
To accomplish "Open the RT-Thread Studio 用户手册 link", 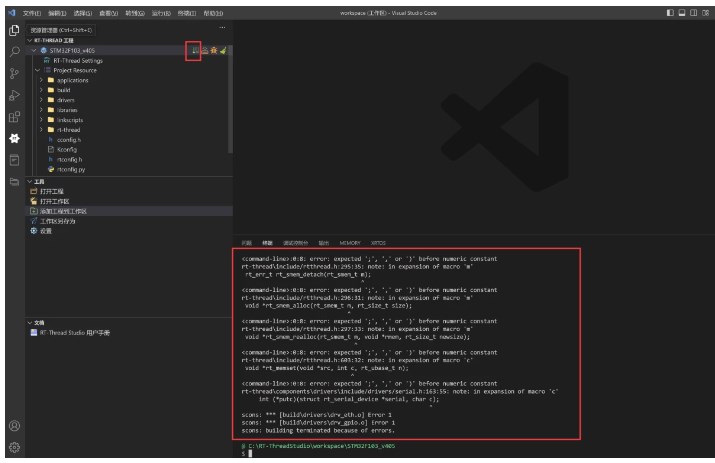I will (75, 333).
